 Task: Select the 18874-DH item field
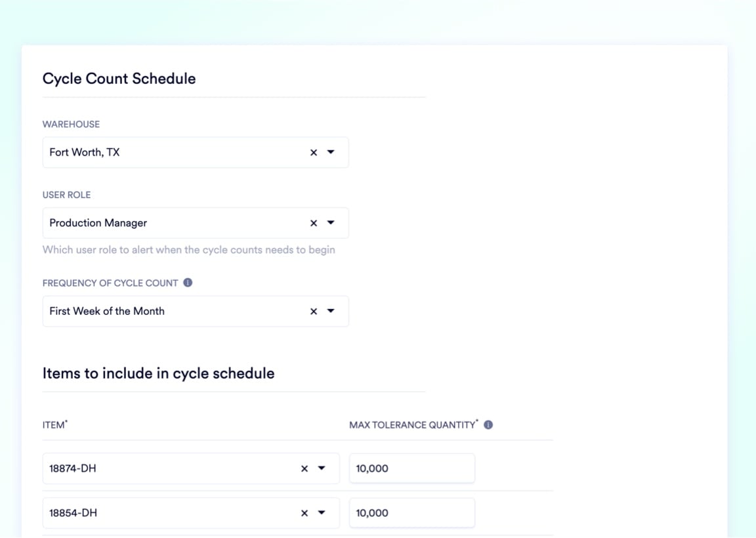coord(191,468)
